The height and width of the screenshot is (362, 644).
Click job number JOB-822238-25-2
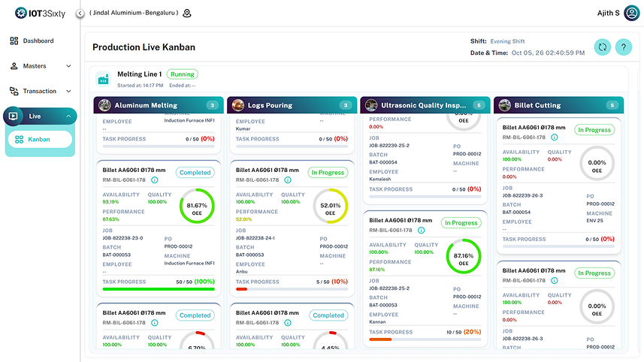point(389,288)
